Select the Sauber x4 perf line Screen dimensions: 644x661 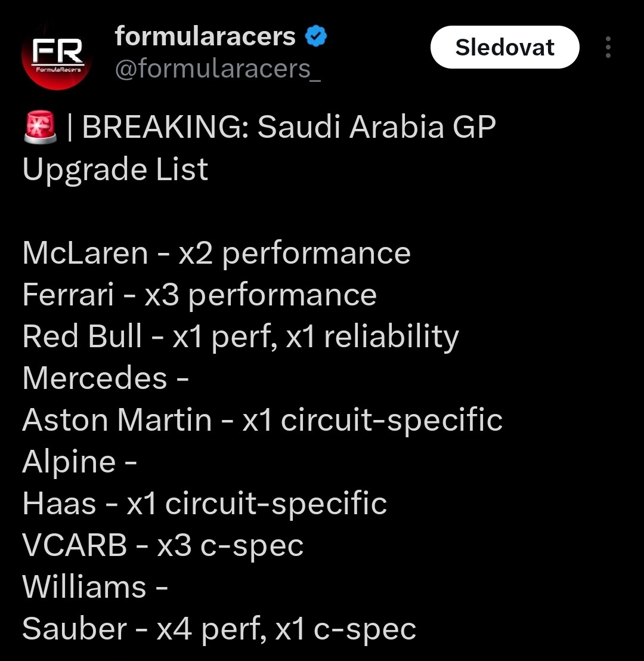pos(219,629)
